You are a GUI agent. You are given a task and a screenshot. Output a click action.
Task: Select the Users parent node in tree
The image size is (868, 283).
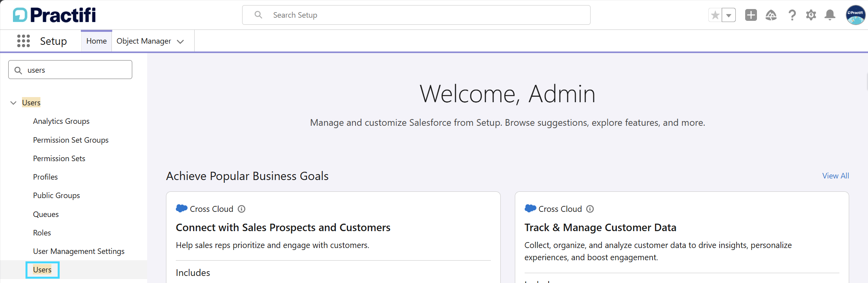point(31,103)
